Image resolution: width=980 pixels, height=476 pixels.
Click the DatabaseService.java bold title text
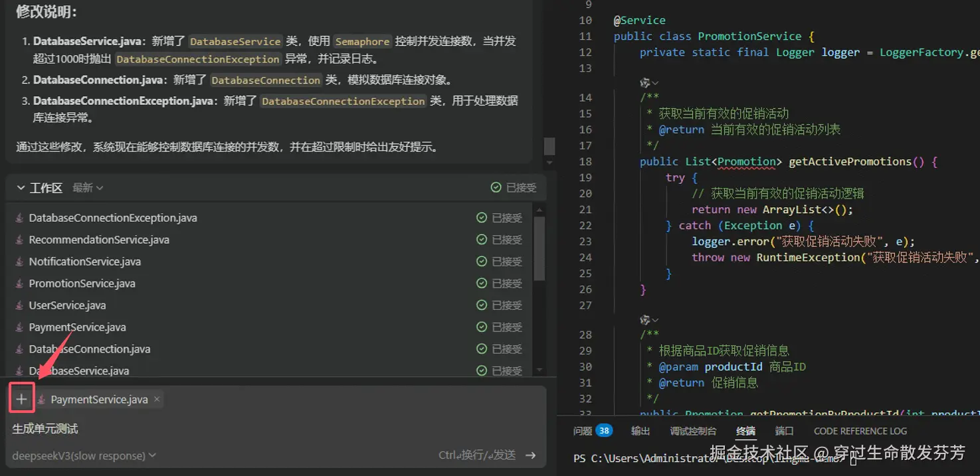(x=87, y=41)
